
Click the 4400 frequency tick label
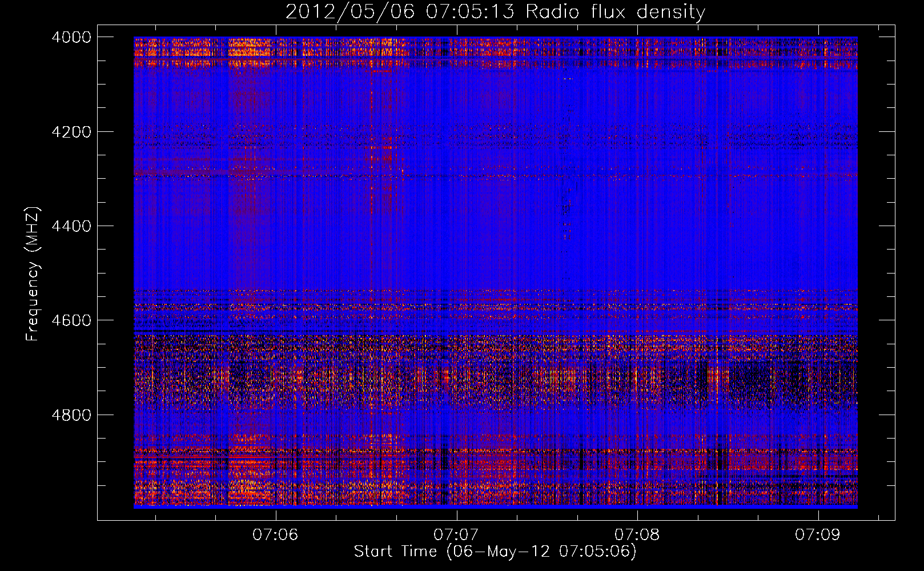(x=71, y=226)
